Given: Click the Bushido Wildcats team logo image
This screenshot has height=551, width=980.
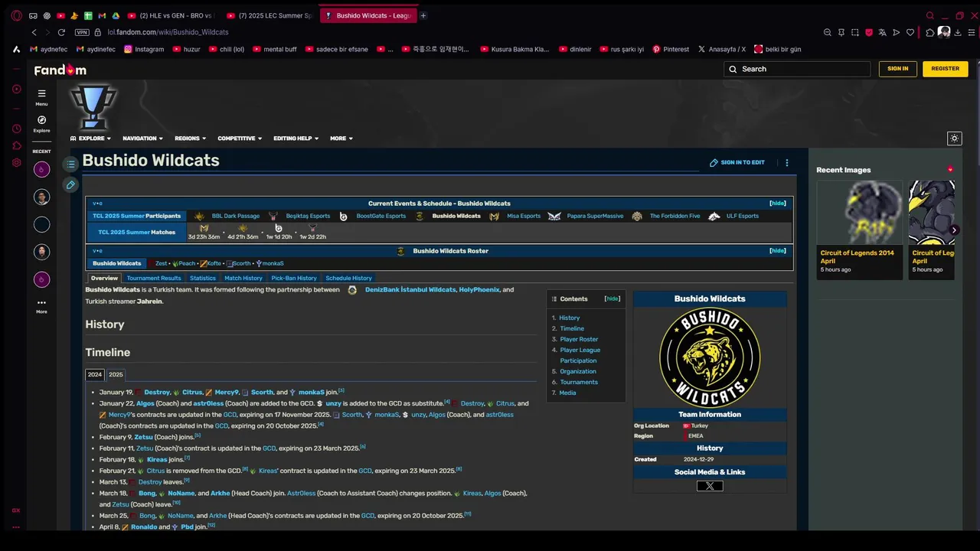Looking at the screenshot, I should pos(710,357).
